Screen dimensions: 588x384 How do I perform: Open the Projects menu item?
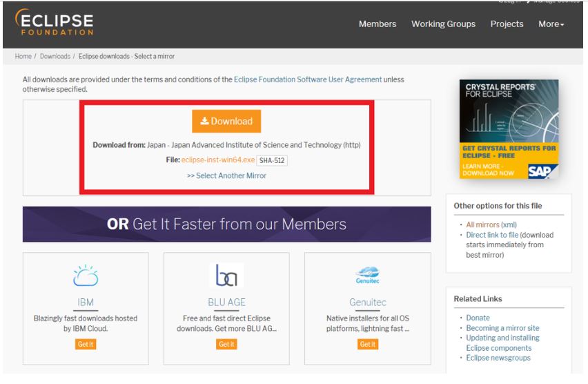[507, 24]
